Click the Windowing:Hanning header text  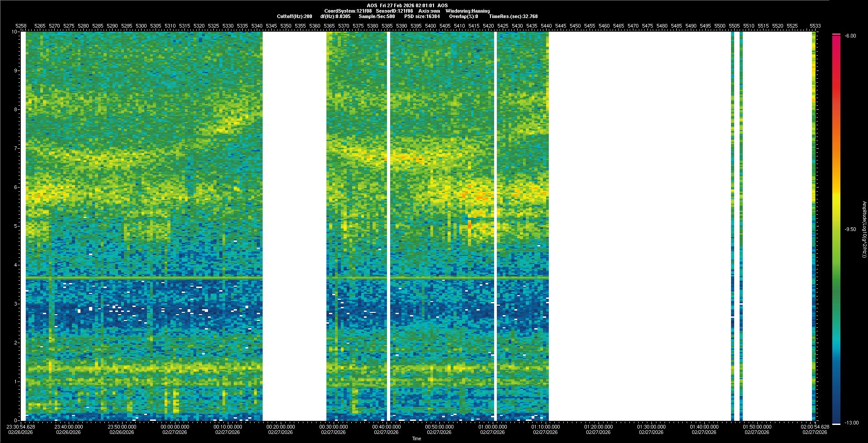pos(467,11)
